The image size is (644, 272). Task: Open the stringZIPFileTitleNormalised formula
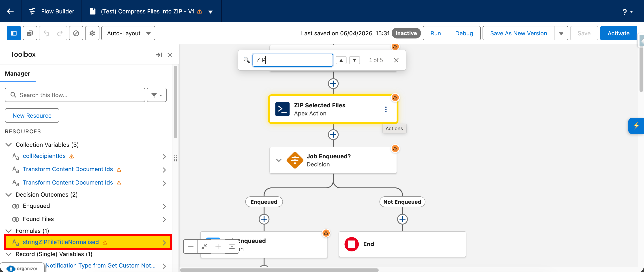[x=61, y=242]
